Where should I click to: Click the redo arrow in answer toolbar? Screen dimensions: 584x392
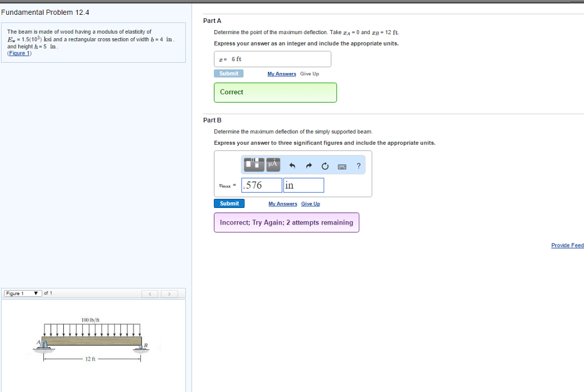click(309, 166)
